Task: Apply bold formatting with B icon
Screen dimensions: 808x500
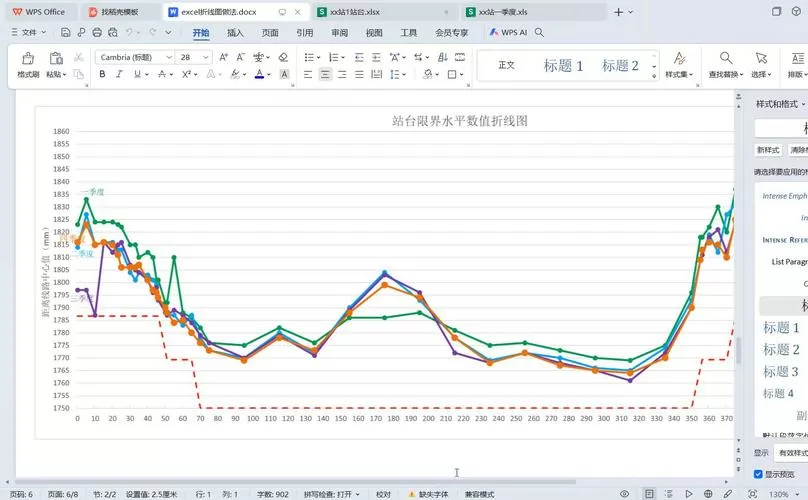Action: pyautogui.click(x=103, y=74)
